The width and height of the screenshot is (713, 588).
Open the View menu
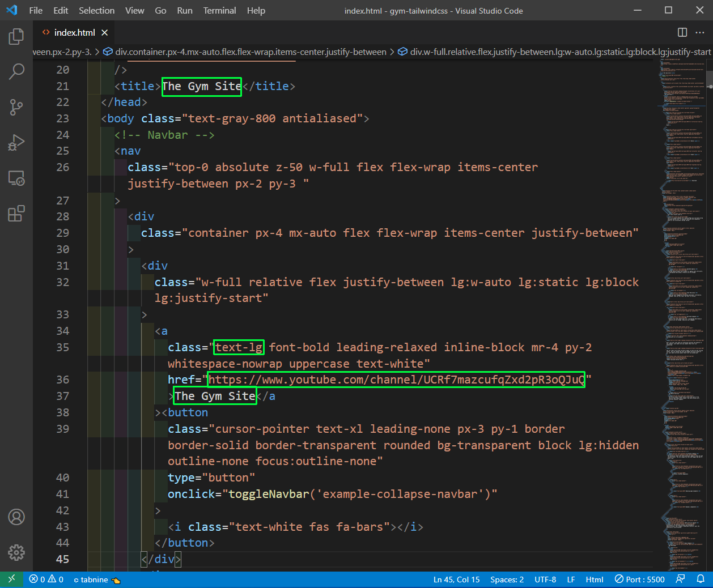pos(135,10)
